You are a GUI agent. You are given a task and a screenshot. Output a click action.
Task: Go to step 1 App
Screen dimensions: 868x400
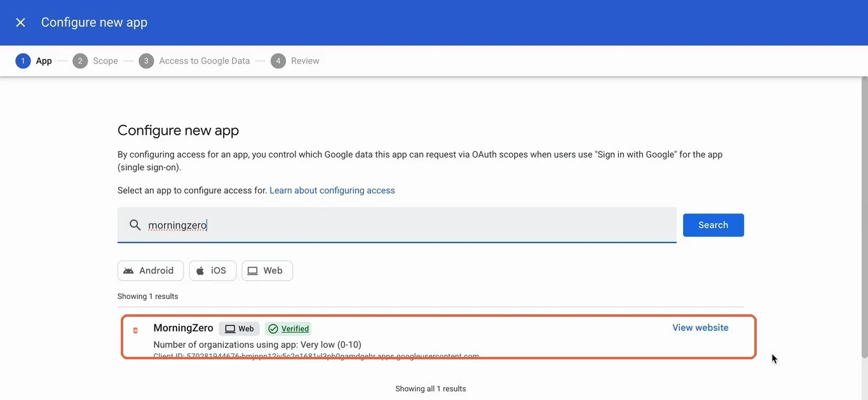pos(34,61)
